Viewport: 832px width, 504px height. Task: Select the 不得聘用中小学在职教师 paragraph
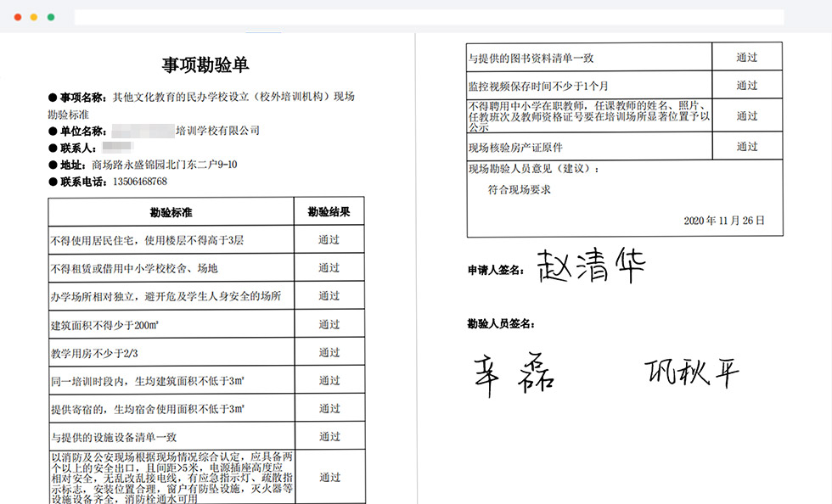click(x=589, y=116)
